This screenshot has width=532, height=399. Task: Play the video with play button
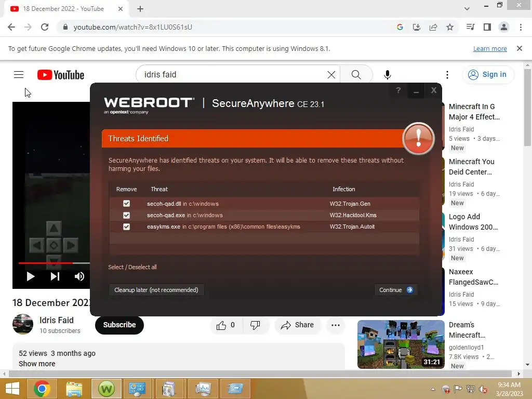(x=31, y=276)
